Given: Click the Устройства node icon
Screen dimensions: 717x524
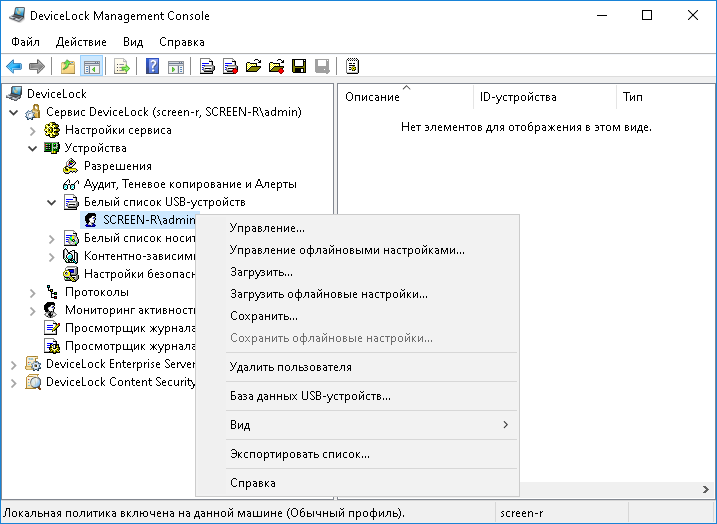Looking at the screenshot, I should point(52,148).
